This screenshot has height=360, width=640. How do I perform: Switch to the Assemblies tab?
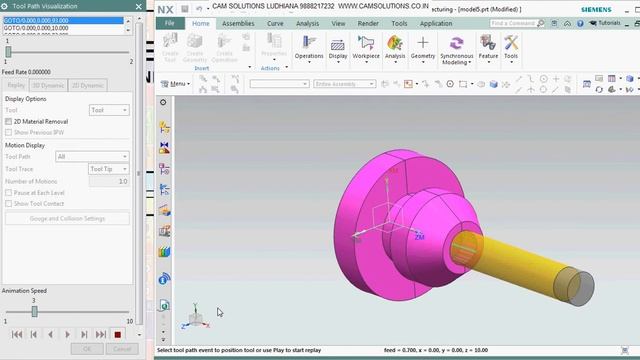tap(238, 24)
